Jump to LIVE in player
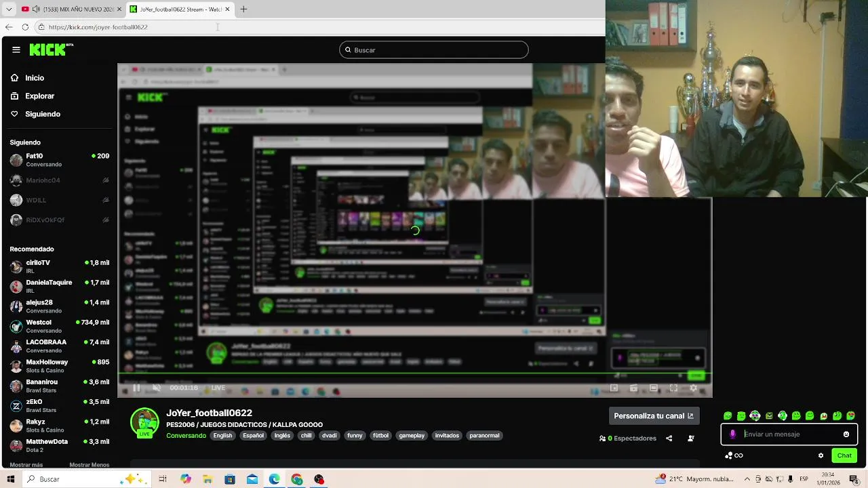 pos(218,388)
